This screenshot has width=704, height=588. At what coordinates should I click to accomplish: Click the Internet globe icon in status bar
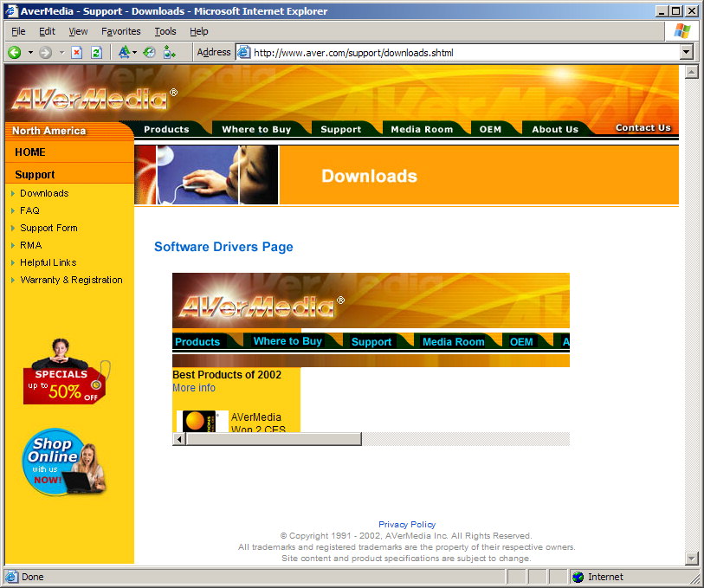(577, 577)
